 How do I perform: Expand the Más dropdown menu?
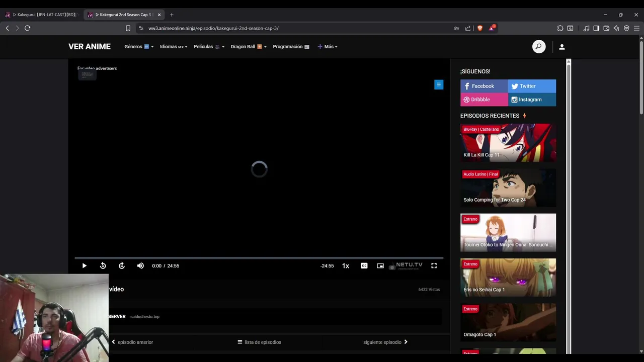pos(328,47)
